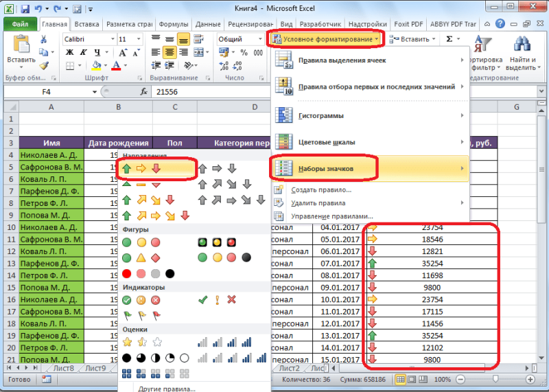
Task: Apply the fill color bucket
Action: click(96, 65)
